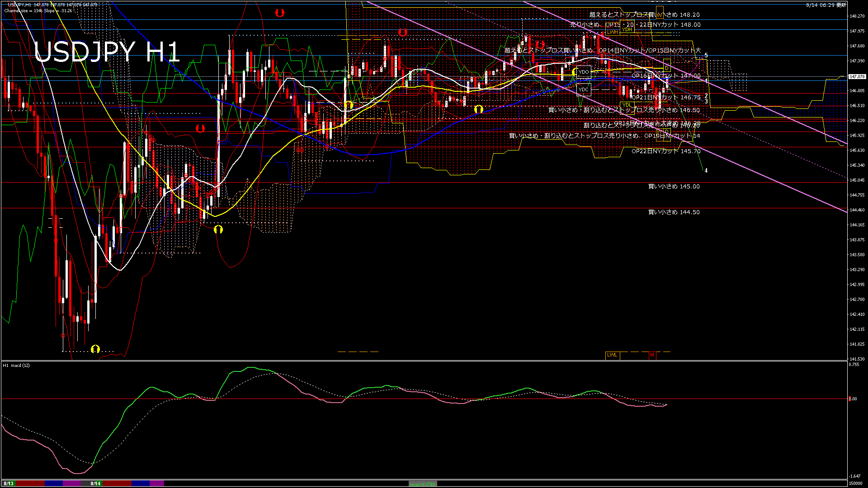Click label 'OP21日NYカット 146.75'
Viewport: 868px width, 488px height.
666,97
